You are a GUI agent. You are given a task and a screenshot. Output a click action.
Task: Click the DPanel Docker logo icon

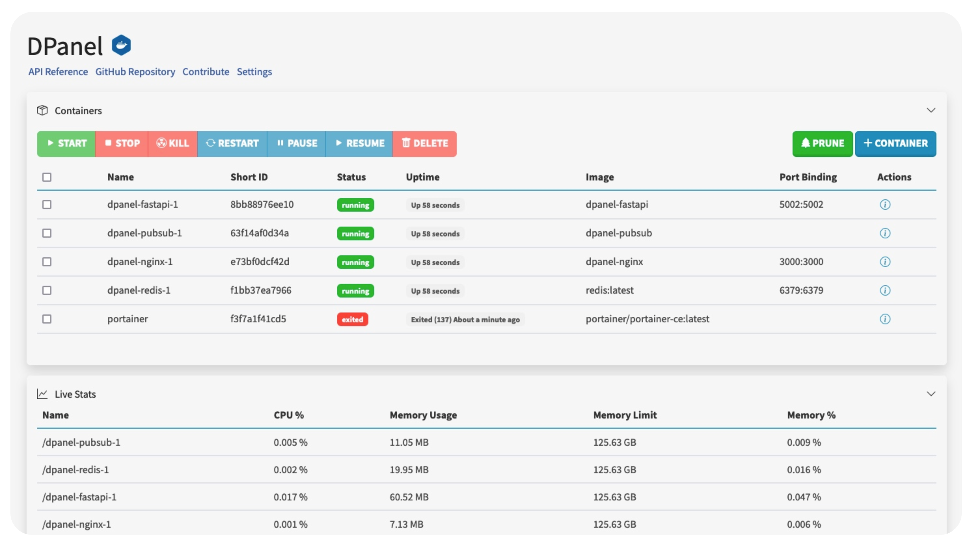click(121, 45)
